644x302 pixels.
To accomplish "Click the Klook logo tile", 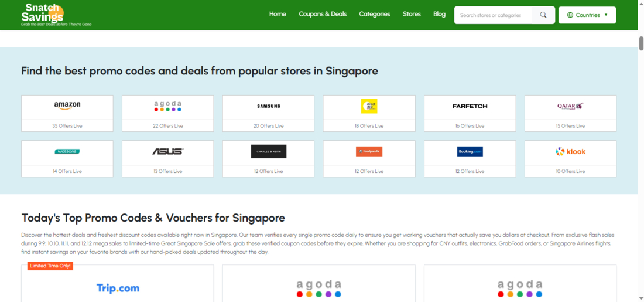I will click(570, 152).
